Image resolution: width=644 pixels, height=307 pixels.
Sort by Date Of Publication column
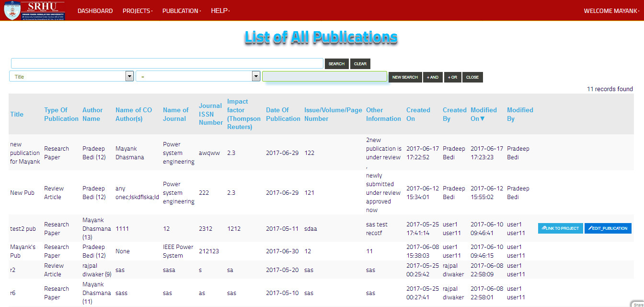click(x=283, y=114)
